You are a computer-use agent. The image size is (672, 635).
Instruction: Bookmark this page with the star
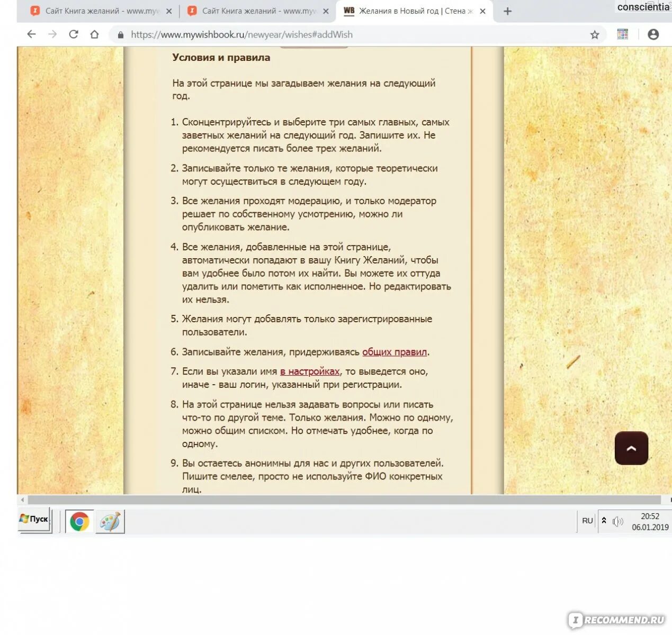point(595,35)
